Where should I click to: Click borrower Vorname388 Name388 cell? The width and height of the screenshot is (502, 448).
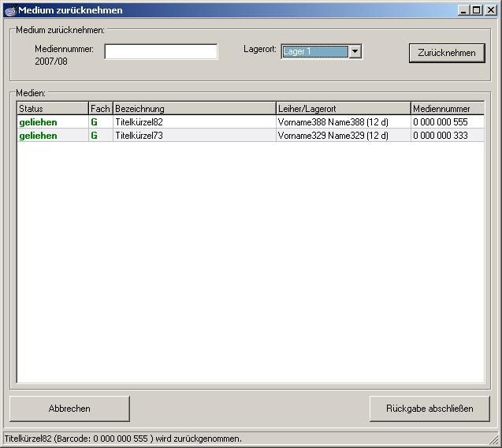333,122
